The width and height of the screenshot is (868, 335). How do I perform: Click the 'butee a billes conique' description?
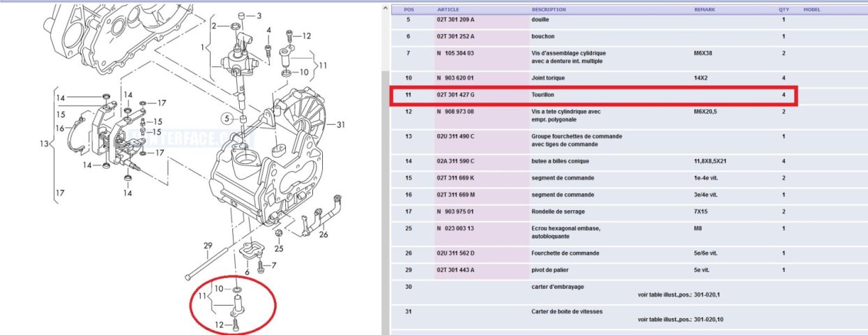point(559,161)
